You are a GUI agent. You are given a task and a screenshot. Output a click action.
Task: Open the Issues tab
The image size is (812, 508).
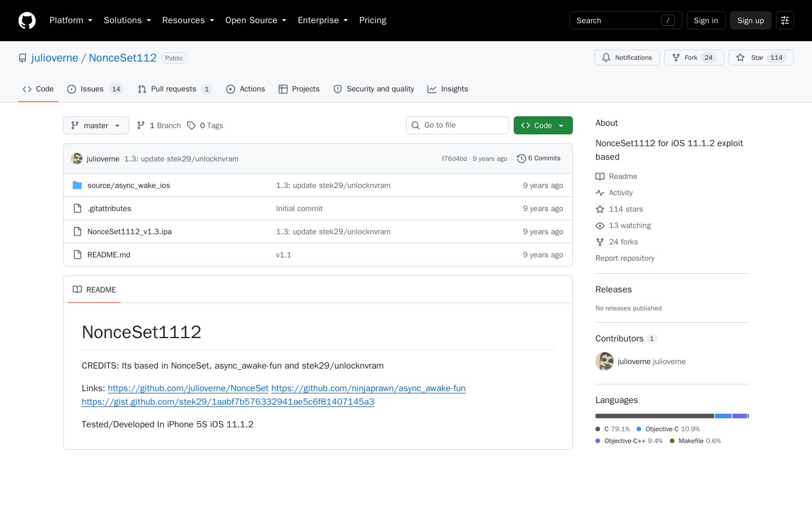tap(95, 89)
